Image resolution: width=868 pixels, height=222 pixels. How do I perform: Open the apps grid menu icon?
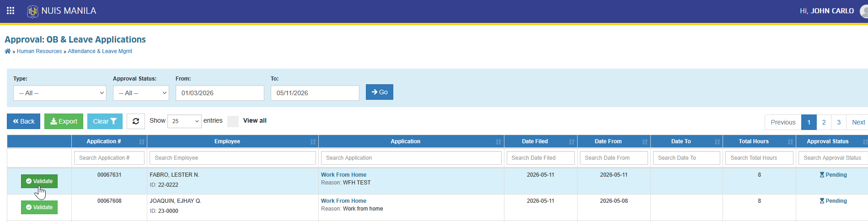point(11,11)
